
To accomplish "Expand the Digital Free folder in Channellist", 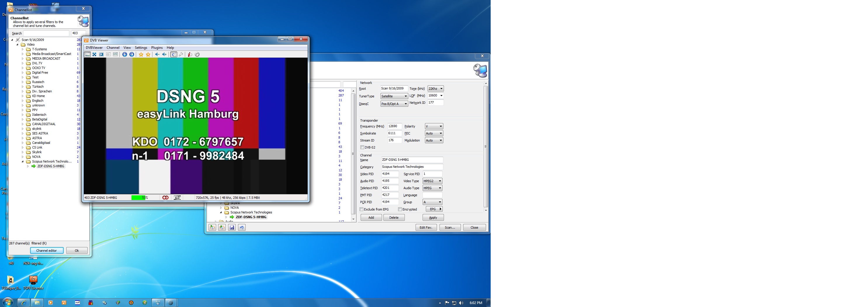I will point(23,73).
